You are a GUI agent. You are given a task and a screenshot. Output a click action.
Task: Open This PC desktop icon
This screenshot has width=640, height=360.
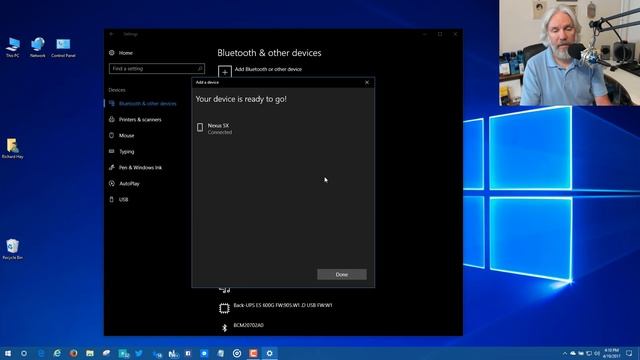coord(13,47)
